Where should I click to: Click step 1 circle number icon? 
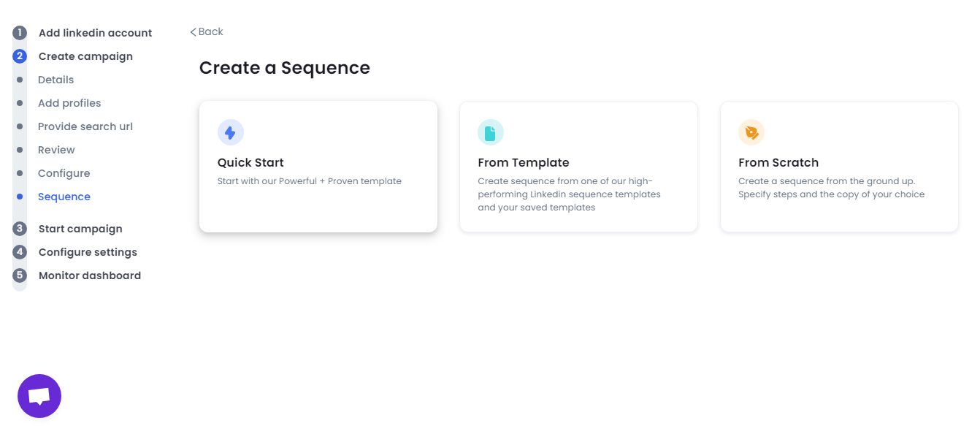point(20,33)
